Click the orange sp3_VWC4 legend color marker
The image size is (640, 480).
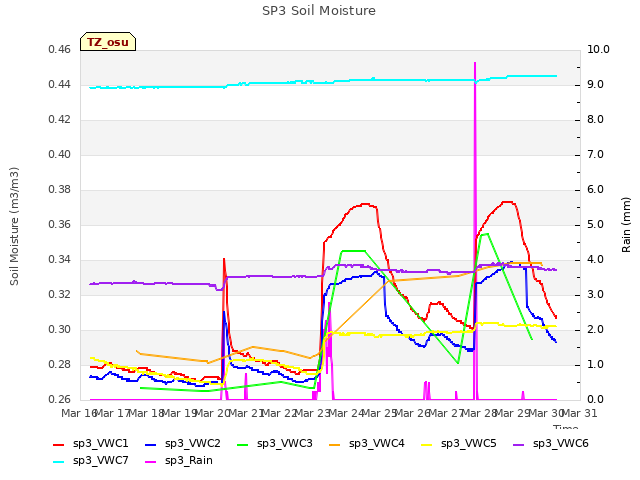[335, 444]
